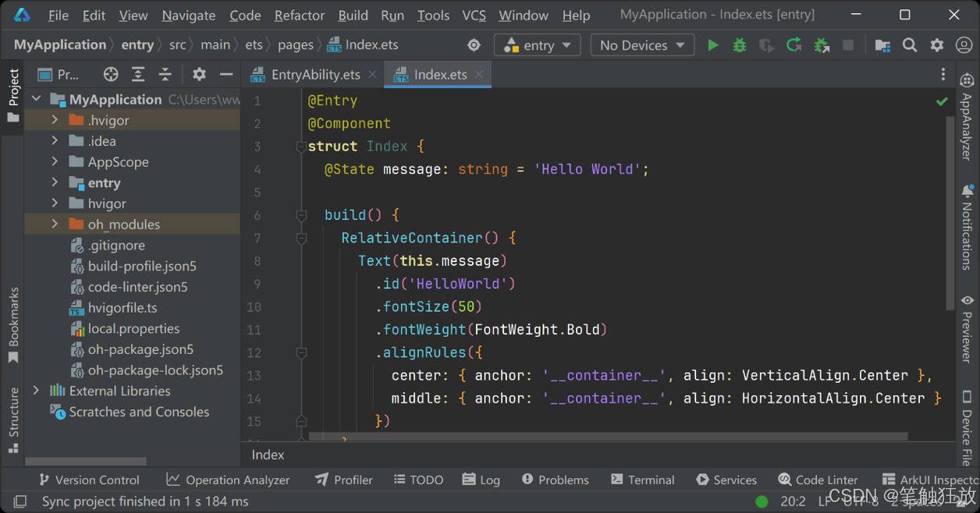Open the Code Linter tool window
Screen dimensions: 980x513
[818, 479]
